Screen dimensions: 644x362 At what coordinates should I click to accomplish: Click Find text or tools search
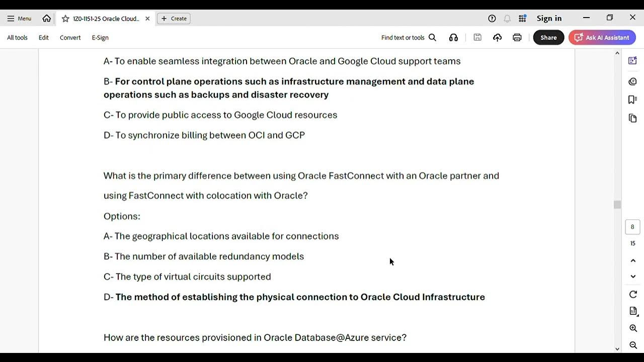point(409,38)
